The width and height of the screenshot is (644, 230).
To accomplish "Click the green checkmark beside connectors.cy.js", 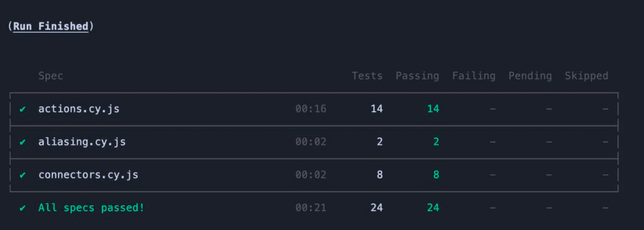I will tap(23, 175).
